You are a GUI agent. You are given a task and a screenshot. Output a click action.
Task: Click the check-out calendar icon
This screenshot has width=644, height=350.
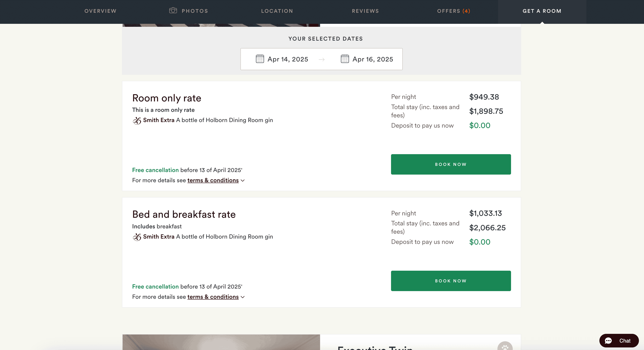(345, 59)
